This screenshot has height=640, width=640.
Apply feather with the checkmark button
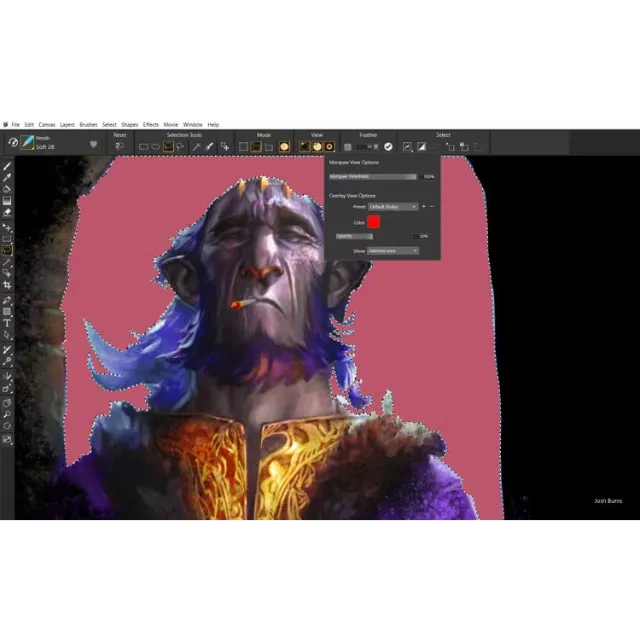(388, 147)
